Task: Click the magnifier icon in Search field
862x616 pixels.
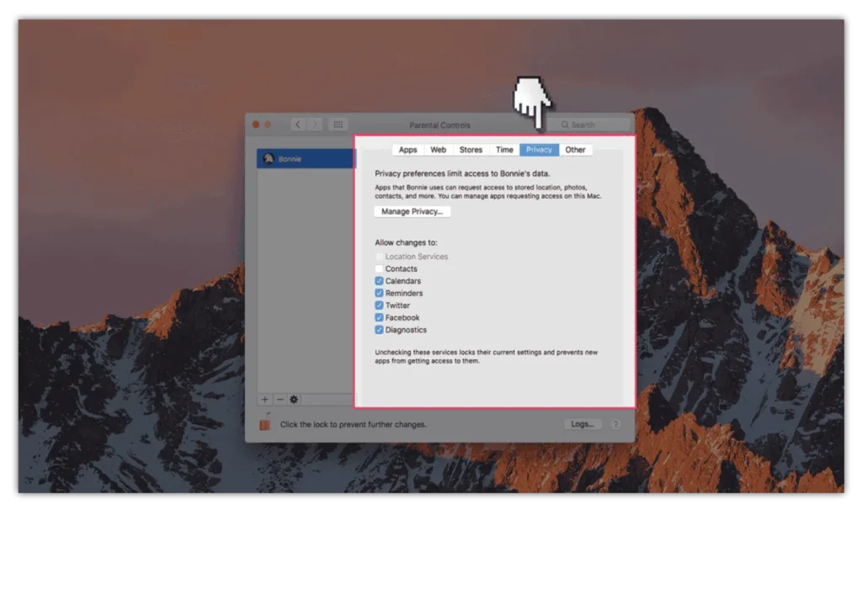Action: (x=565, y=125)
